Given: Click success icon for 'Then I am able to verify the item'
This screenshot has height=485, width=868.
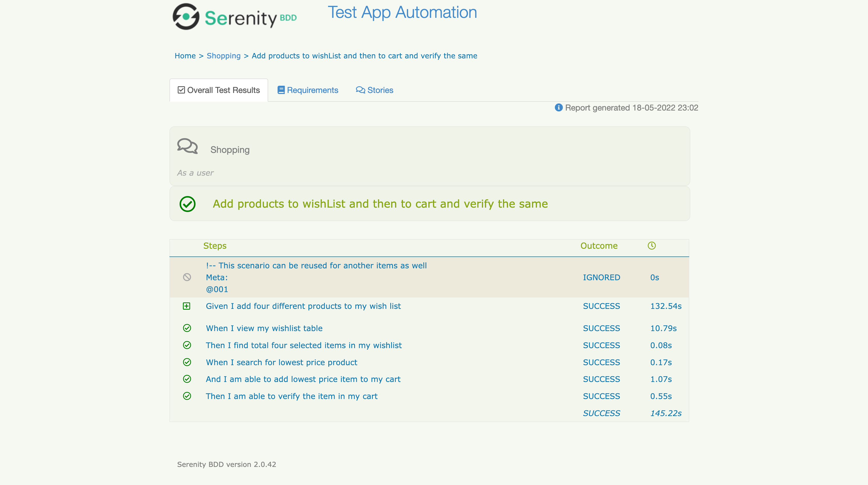Looking at the screenshot, I should (x=187, y=396).
